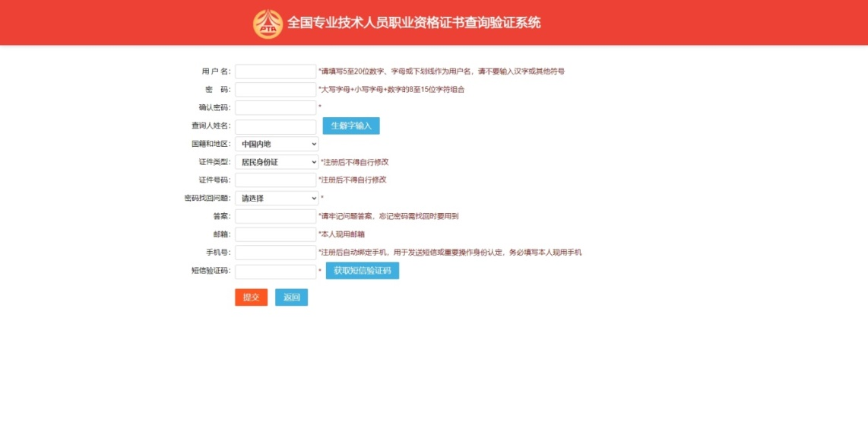868x439 pixels.
Task: Click the 邮箱 input field
Action: pyautogui.click(x=275, y=234)
